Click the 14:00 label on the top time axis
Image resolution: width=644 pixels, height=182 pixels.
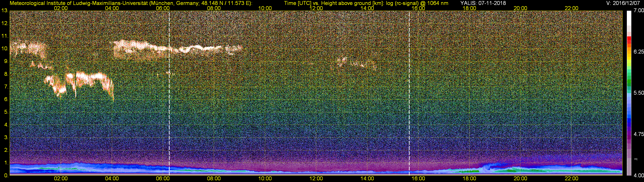pos(367,8)
